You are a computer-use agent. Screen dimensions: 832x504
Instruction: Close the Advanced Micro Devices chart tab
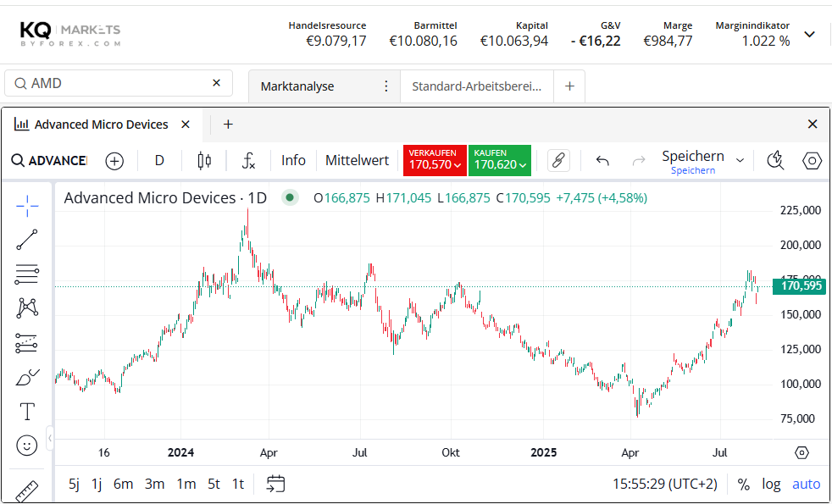[x=186, y=125]
